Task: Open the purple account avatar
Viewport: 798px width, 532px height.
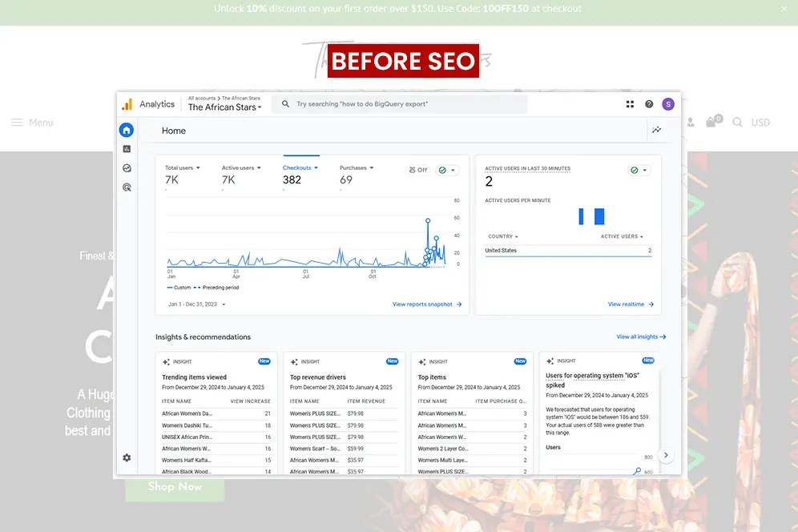Action: 667,104
